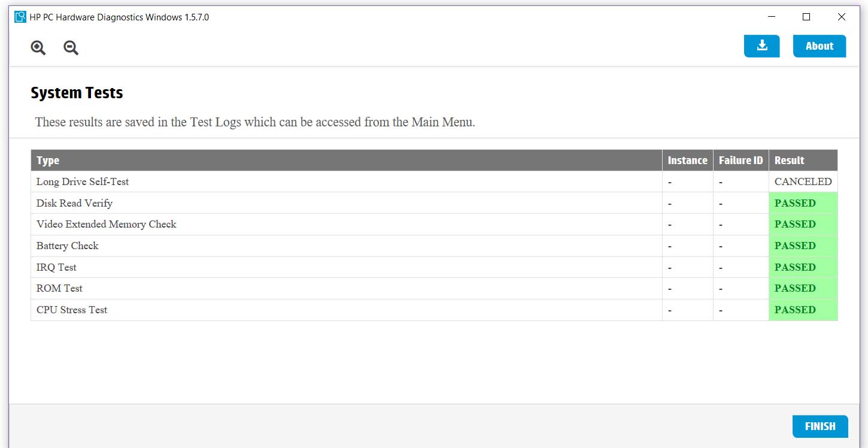The image size is (868, 448).
Task: Click the zoom in magnifier icon
Action: tap(38, 48)
